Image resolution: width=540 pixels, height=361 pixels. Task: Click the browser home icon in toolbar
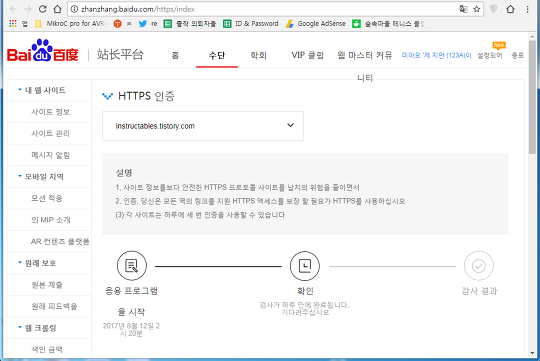[x=58, y=9]
